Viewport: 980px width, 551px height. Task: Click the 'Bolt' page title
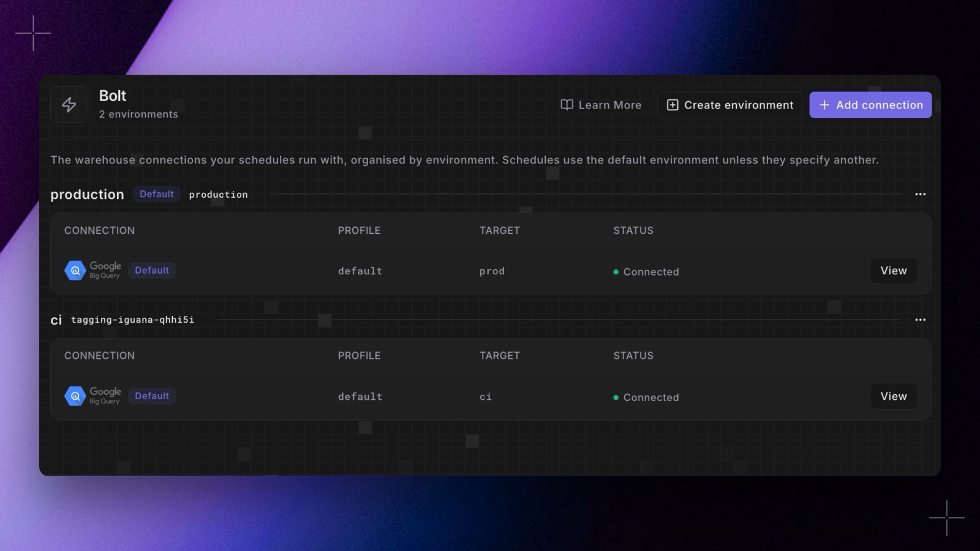pyautogui.click(x=113, y=96)
